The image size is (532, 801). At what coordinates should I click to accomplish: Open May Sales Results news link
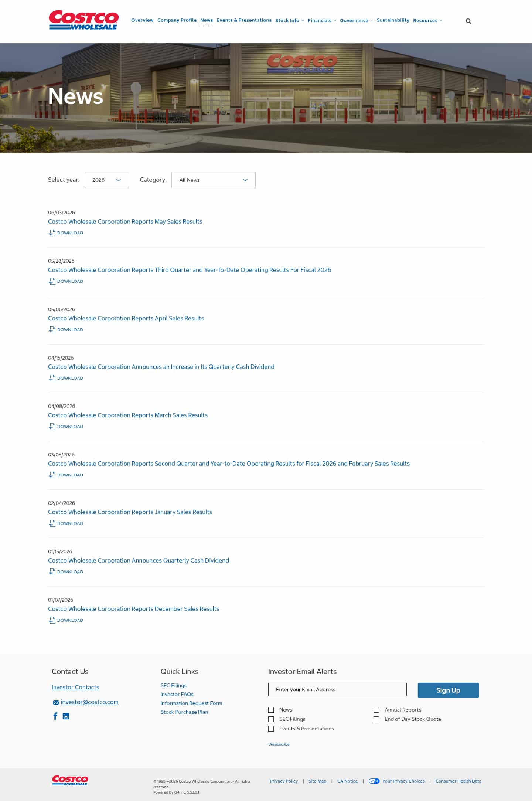point(125,221)
